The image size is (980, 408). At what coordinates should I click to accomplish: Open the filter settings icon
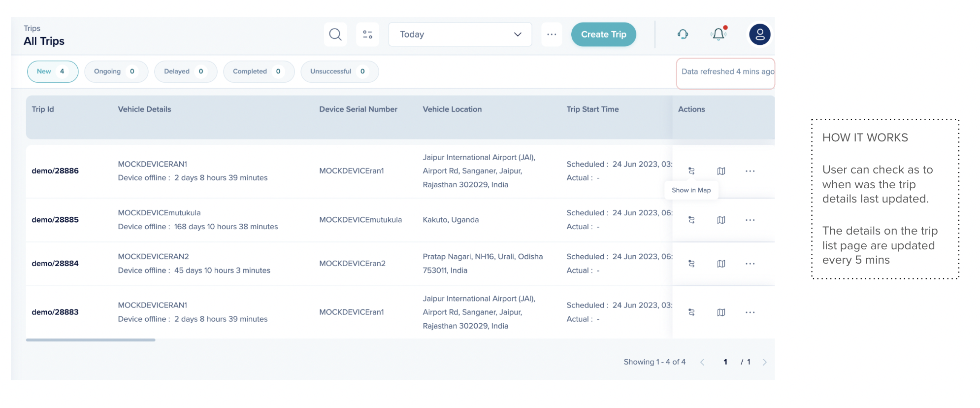tap(367, 34)
